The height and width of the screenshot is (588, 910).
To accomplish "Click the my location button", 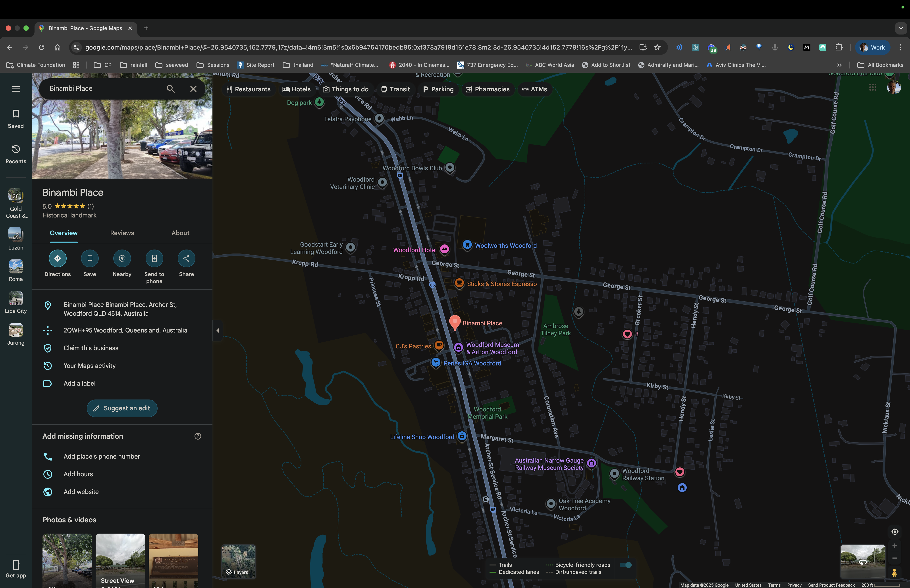I will 894,532.
